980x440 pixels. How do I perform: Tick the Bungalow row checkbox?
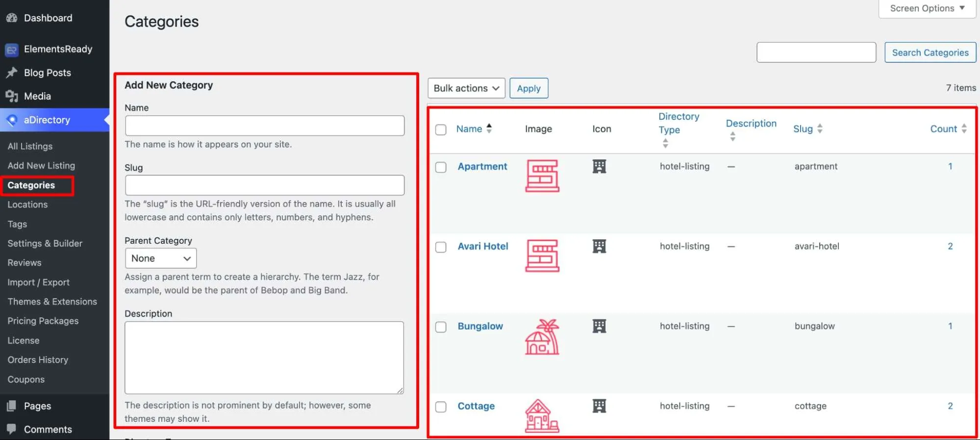coord(441,327)
